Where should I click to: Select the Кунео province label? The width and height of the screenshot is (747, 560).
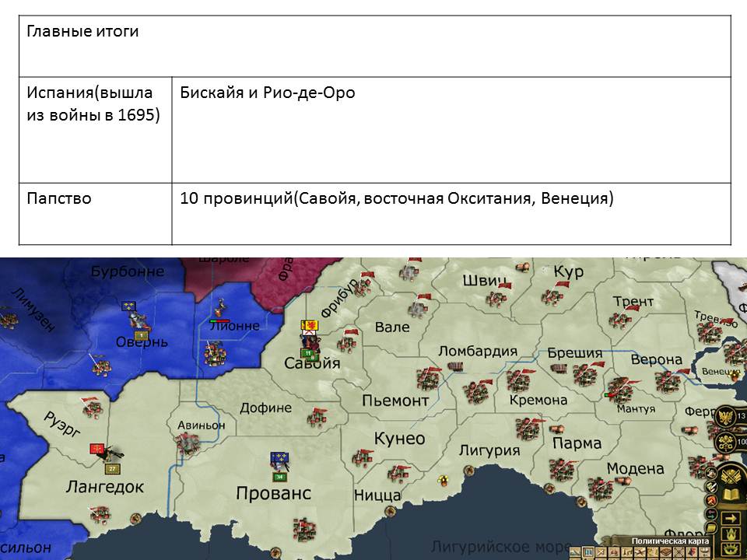399,438
